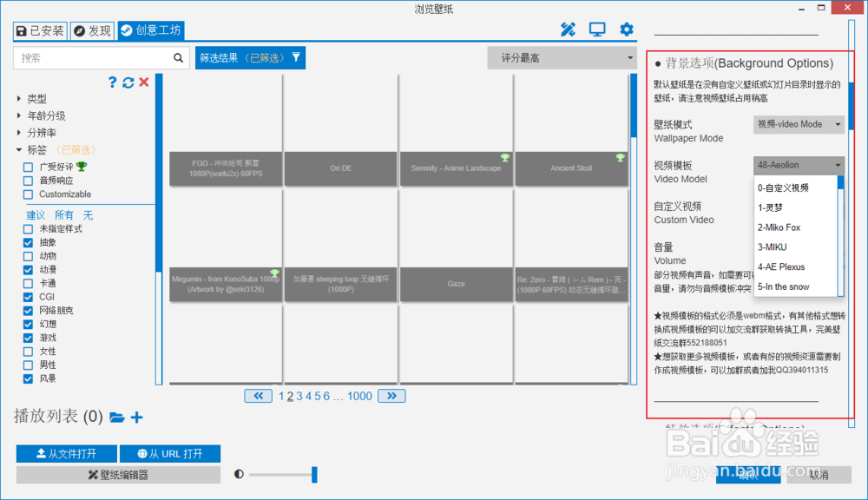Open the settings gear icon

(626, 29)
